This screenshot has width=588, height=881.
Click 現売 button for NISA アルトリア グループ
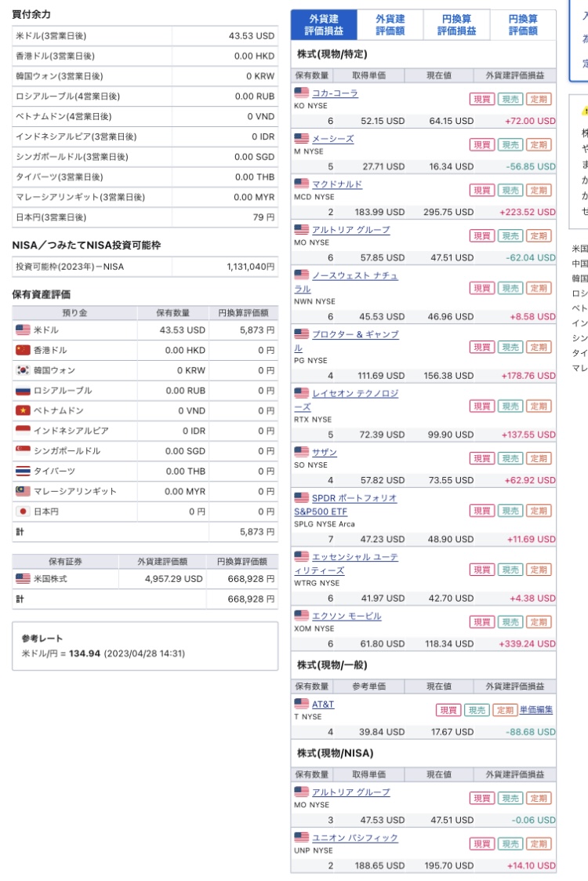click(x=510, y=799)
